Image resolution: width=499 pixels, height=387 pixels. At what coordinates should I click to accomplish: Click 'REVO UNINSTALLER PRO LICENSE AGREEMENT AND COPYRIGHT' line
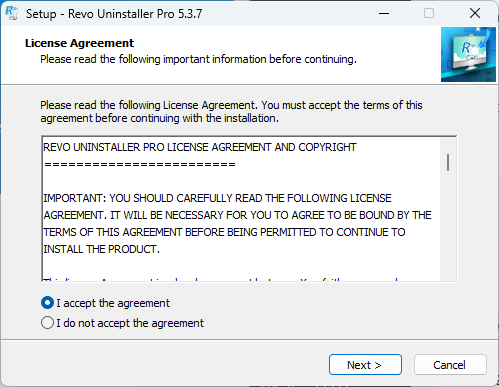pyautogui.click(x=200, y=147)
